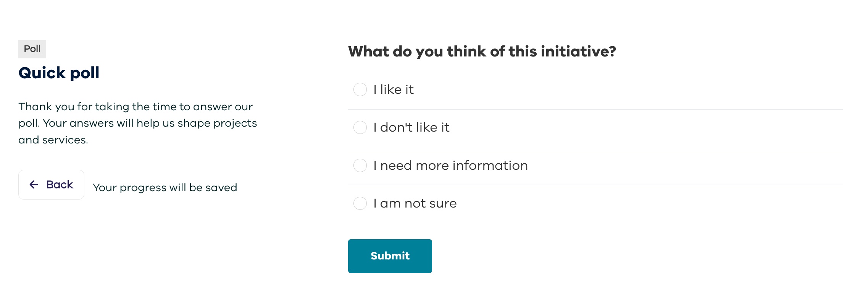Image resolution: width=868 pixels, height=293 pixels.
Task: Submit the poll answer
Action: (x=390, y=256)
